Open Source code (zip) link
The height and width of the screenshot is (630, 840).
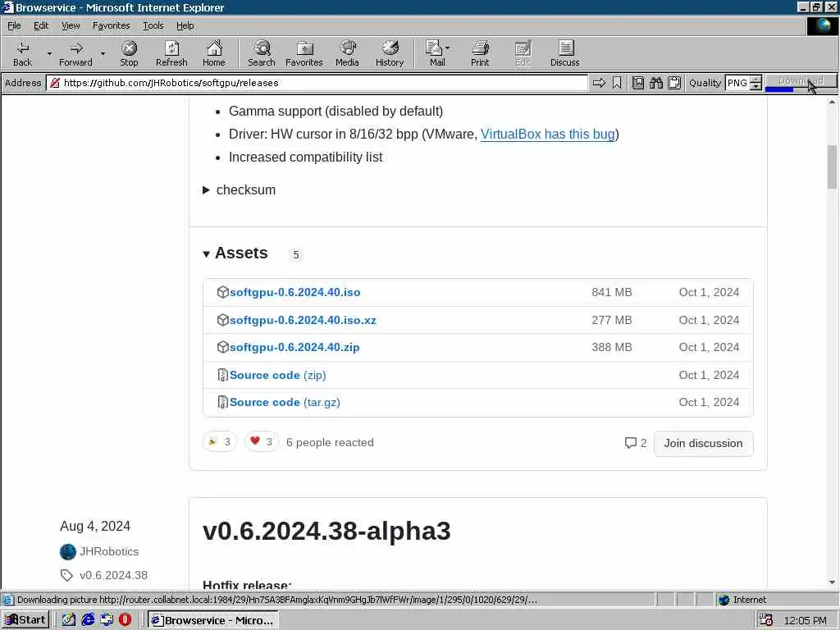pyautogui.click(x=277, y=375)
